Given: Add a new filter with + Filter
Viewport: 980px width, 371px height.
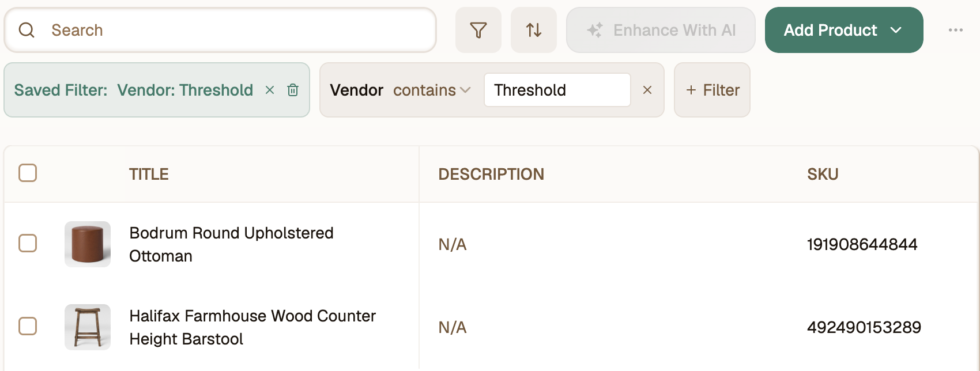Looking at the screenshot, I should [712, 90].
